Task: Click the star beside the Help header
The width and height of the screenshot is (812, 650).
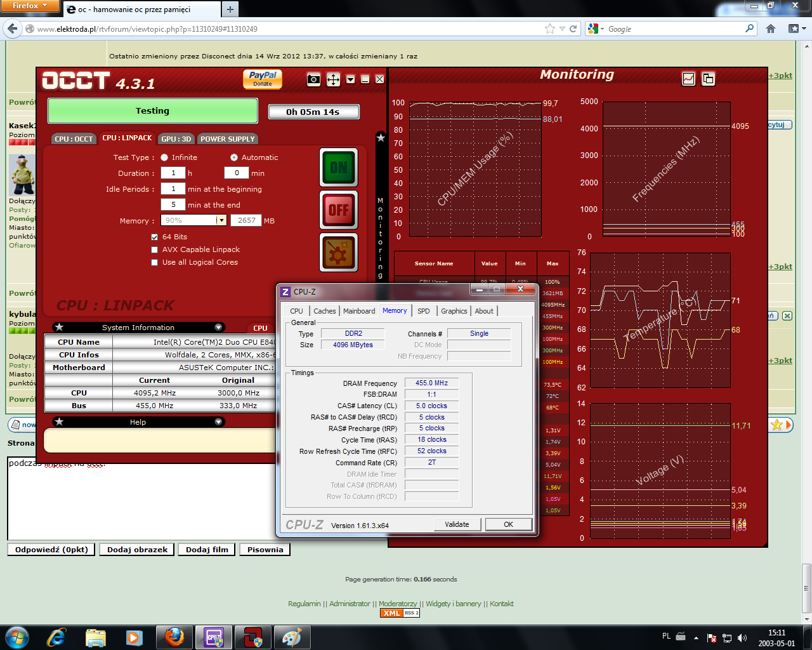Action: [x=59, y=421]
